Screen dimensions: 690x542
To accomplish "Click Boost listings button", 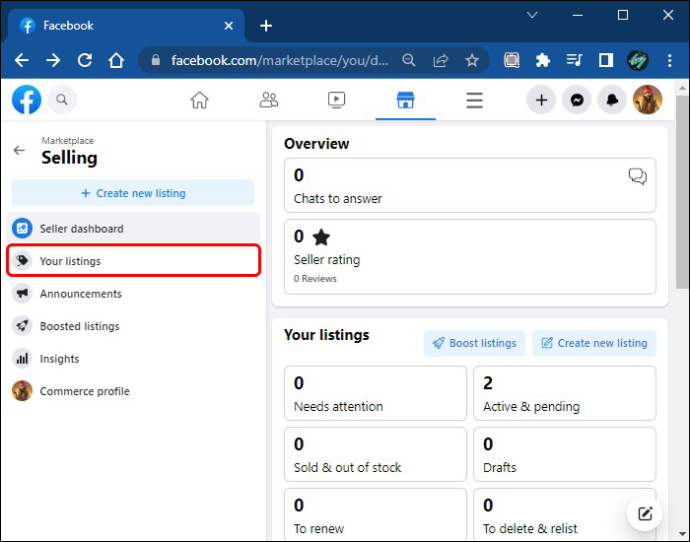I will (474, 343).
